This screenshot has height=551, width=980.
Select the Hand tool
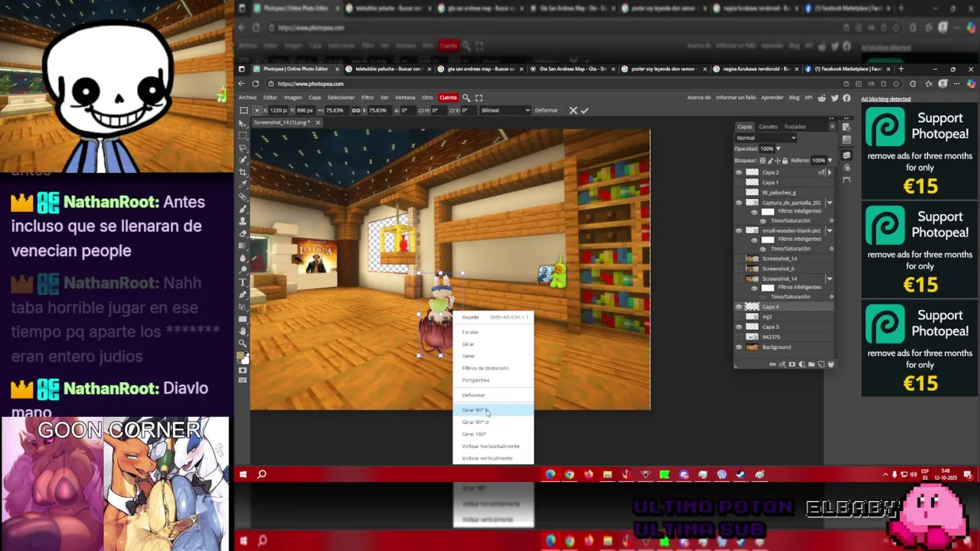(243, 331)
